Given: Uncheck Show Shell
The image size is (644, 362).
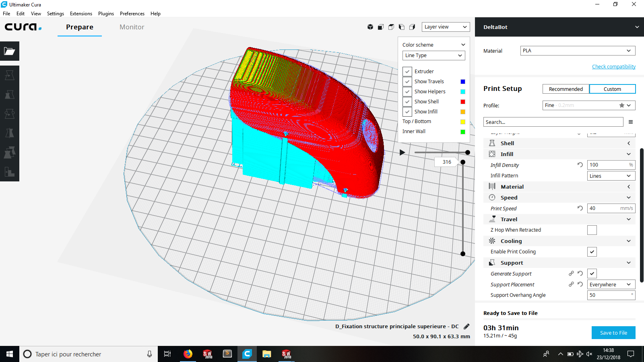Looking at the screenshot, I should click(x=407, y=102).
